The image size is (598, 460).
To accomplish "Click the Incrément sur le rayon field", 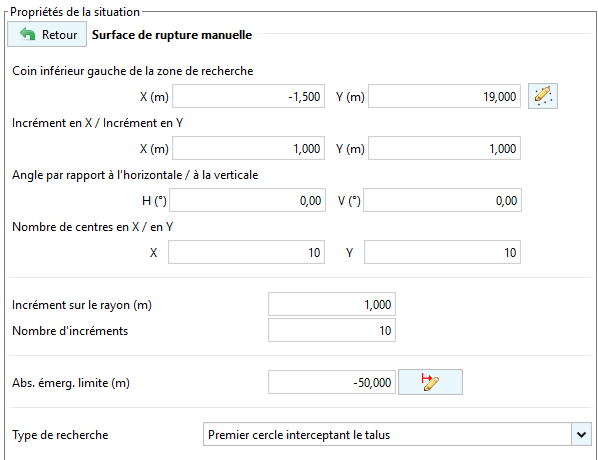I will [x=332, y=304].
